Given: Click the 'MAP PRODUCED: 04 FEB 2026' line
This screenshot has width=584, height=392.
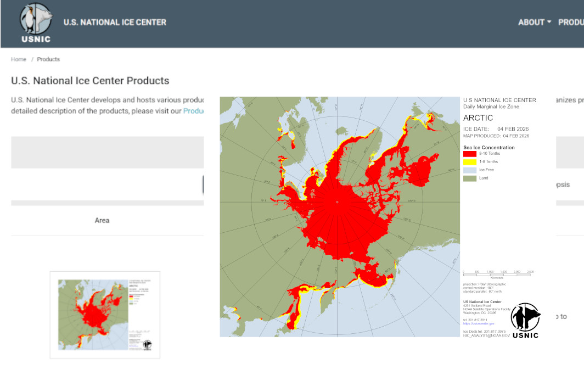Looking at the screenshot, I should [496, 136].
